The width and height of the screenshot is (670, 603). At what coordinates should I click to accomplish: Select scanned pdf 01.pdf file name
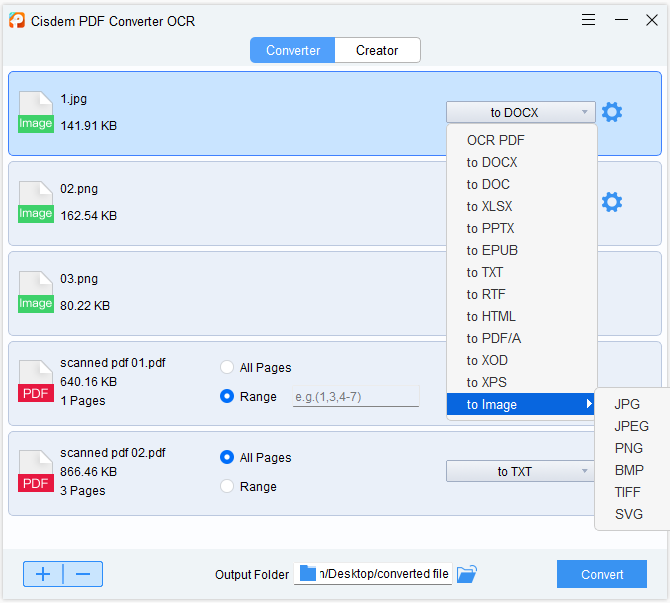113,363
